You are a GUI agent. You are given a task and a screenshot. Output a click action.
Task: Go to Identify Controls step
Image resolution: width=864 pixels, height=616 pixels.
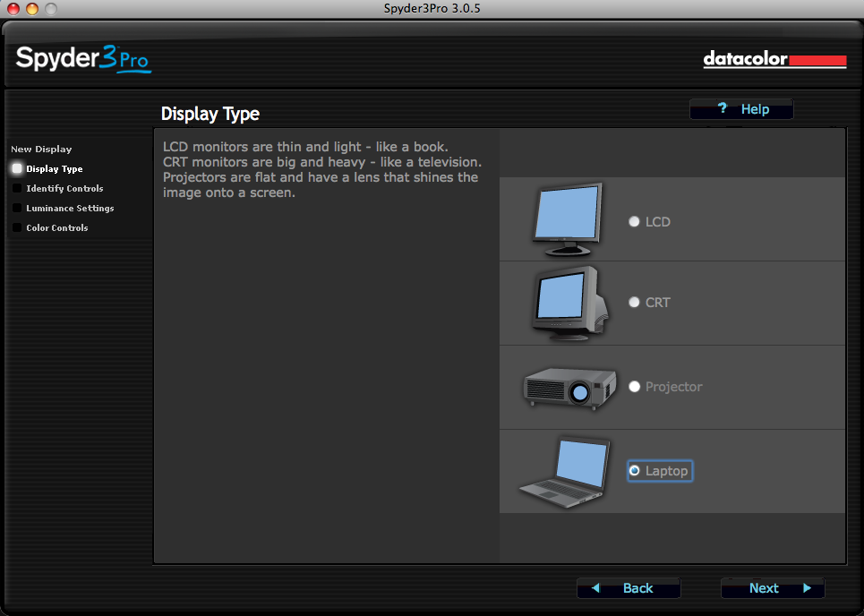64,189
